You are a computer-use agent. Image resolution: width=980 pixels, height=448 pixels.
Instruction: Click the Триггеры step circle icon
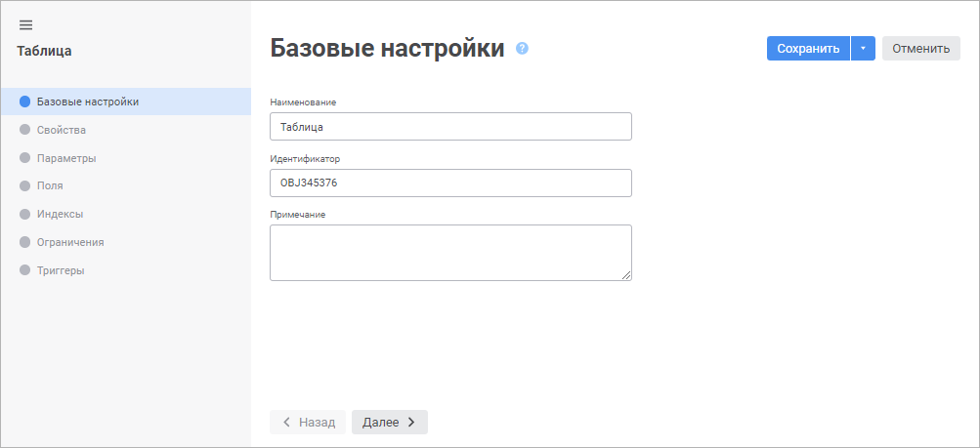point(25,270)
